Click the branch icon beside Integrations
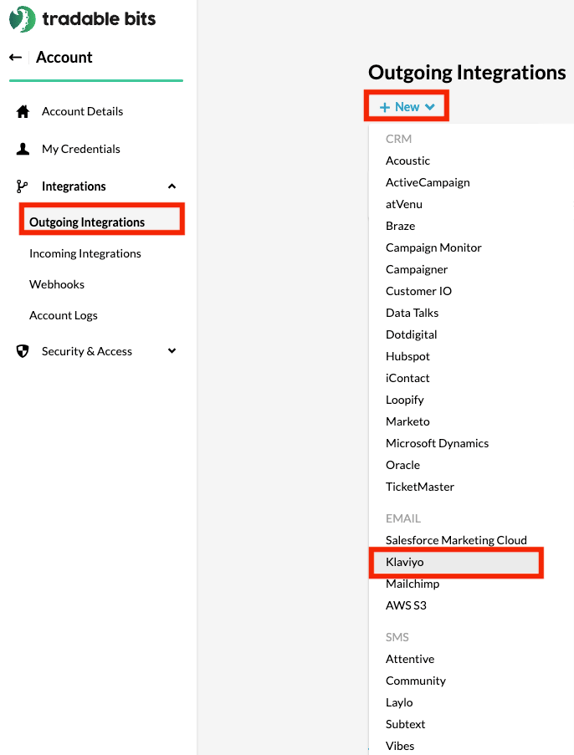Screen dimensions: 574x755 (22, 186)
